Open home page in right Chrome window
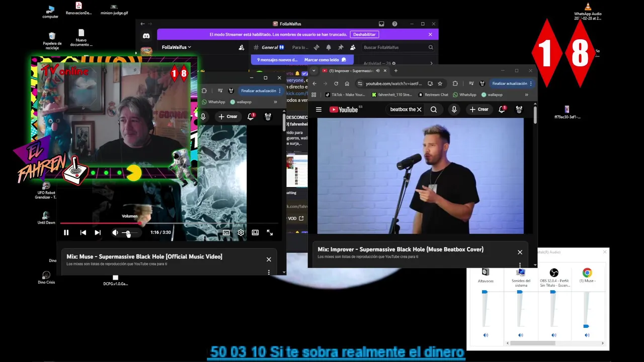The image size is (644, 362). tap(347, 83)
